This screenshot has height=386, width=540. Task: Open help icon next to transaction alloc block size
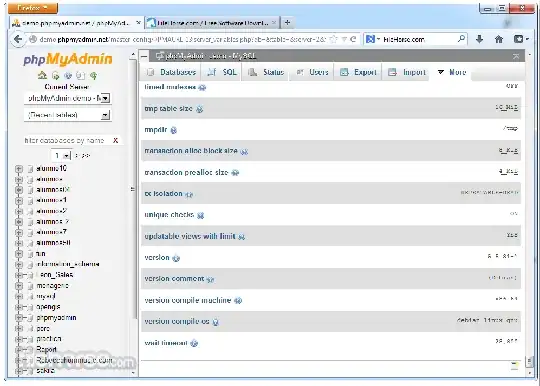[244, 152]
